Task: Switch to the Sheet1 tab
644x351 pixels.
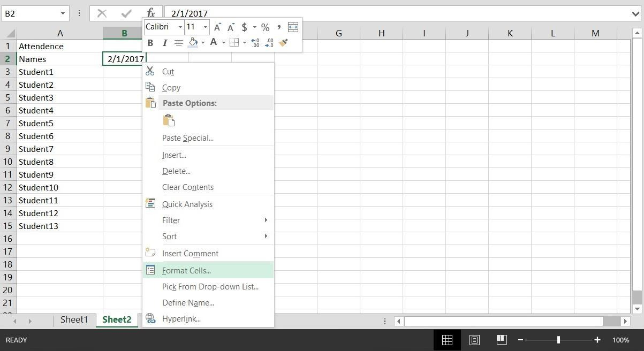Action: point(74,319)
